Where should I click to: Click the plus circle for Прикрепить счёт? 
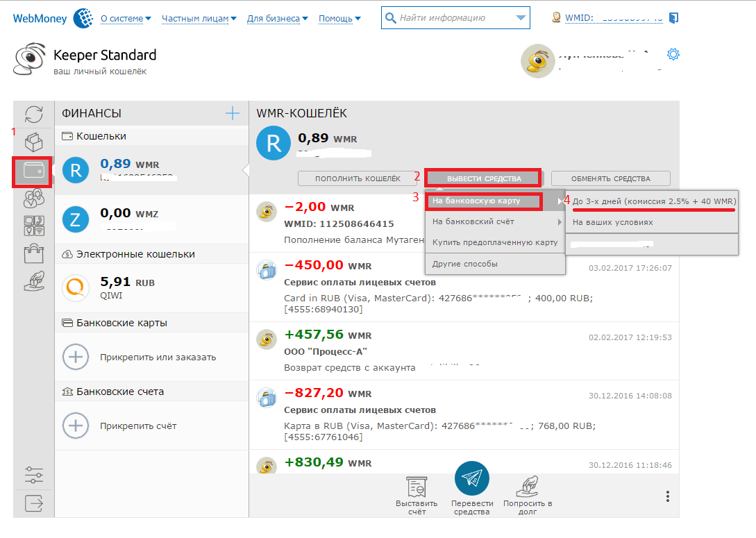(x=76, y=426)
